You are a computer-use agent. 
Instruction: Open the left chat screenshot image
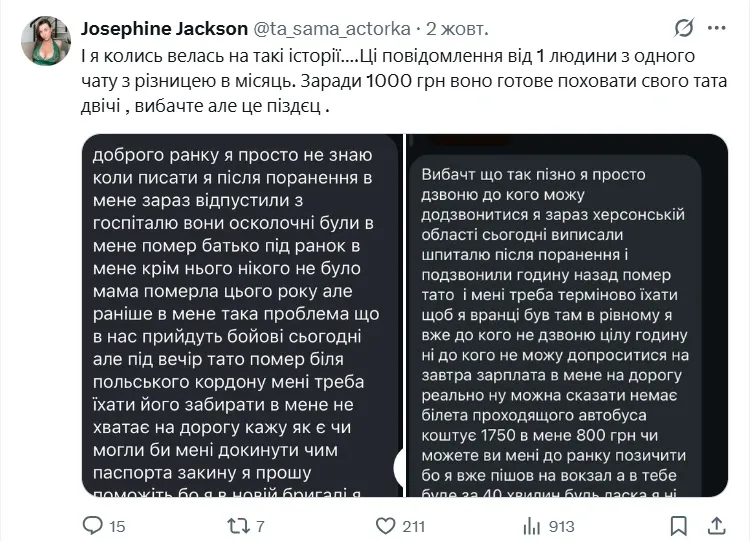(241, 315)
